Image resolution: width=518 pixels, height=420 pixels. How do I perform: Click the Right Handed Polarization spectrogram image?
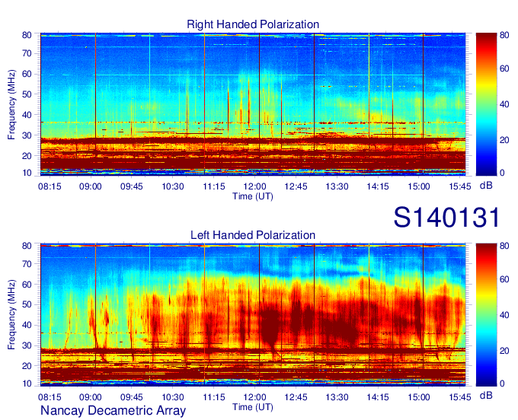coord(253,104)
